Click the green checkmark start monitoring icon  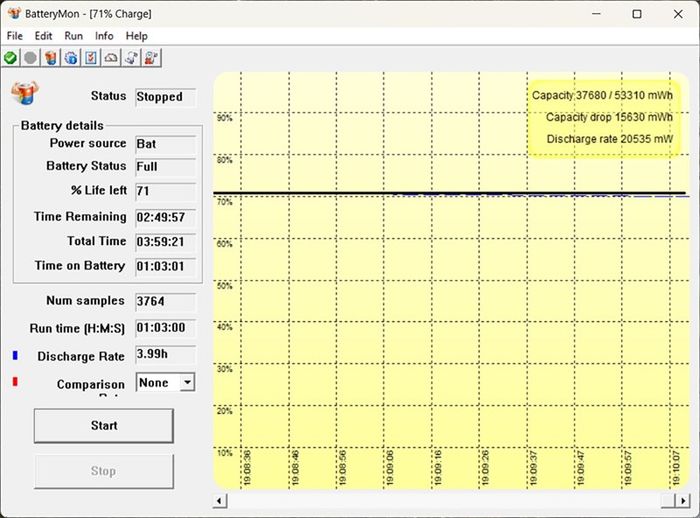[x=10, y=58]
